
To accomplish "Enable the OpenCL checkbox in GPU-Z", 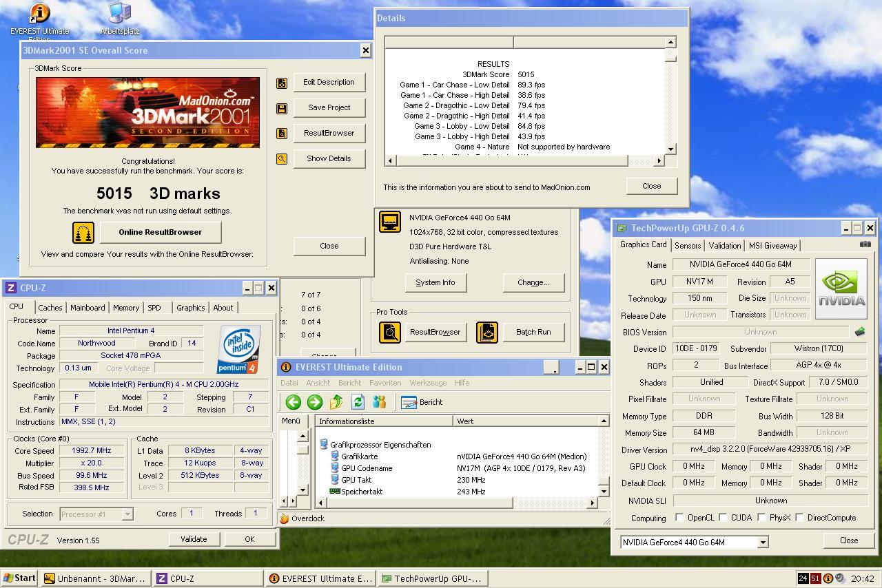I will coord(679,518).
